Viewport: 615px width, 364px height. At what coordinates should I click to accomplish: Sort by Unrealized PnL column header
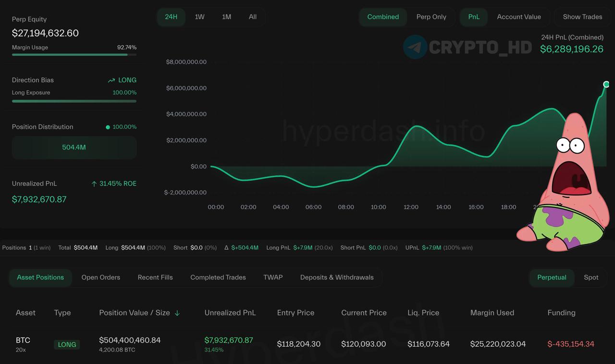point(230,313)
